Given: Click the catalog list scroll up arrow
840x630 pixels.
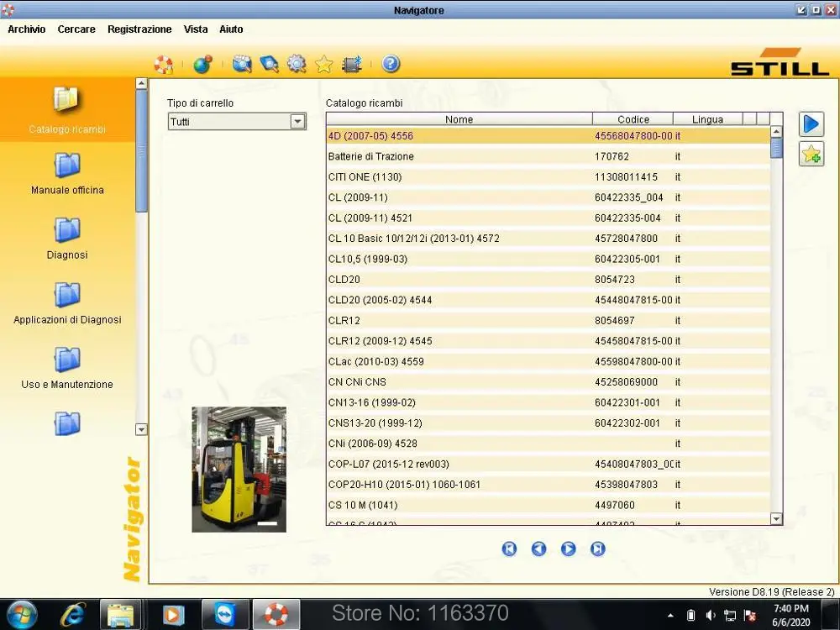Looking at the screenshot, I should [x=776, y=131].
